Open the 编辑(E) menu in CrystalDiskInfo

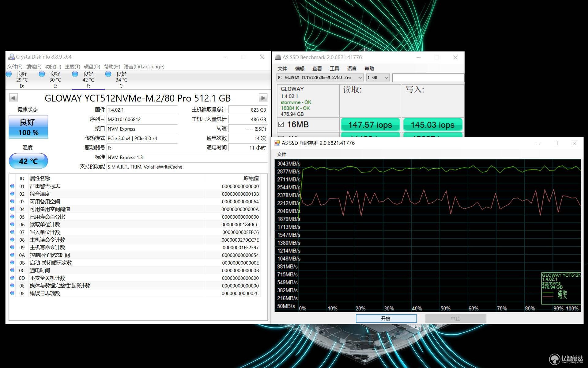pyautogui.click(x=34, y=67)
